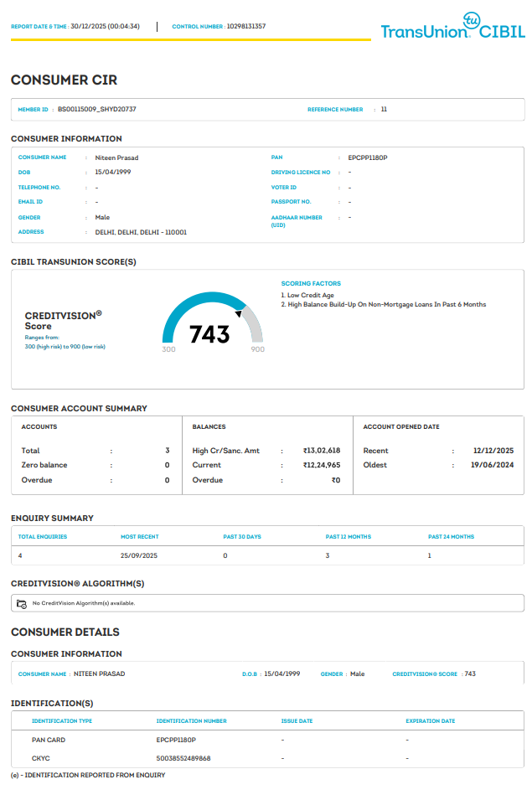Click the PAST 12 MONTHS column header
This screenshot has width=532, height=800.
pyautogui.click(x=348, y=537)
